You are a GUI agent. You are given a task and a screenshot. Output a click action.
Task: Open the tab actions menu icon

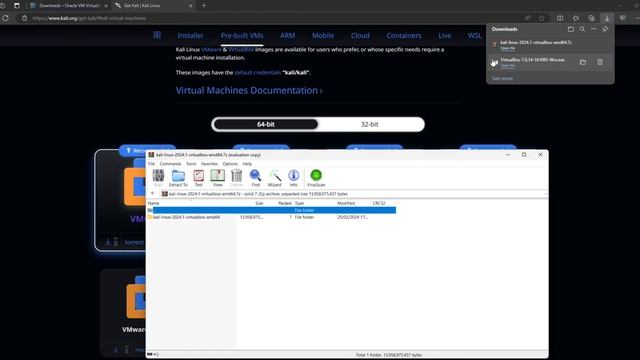17,5
